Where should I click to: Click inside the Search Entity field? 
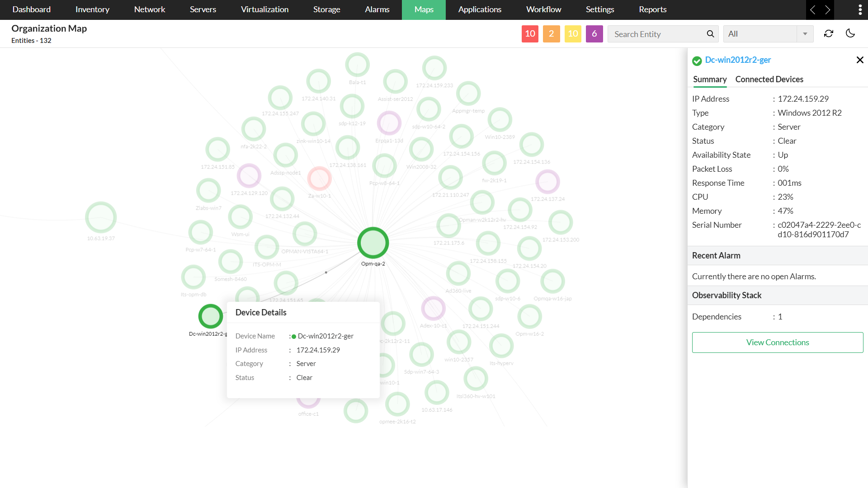pos(656,33)
